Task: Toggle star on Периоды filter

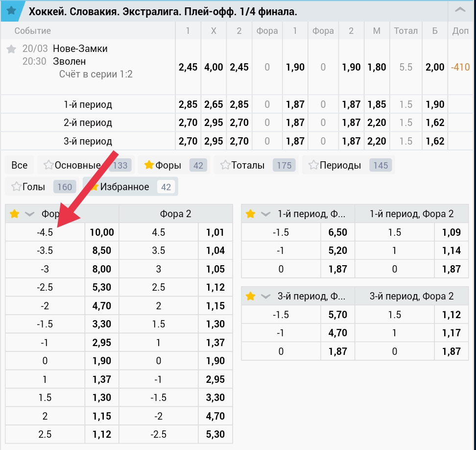Action: click(313, 165)
